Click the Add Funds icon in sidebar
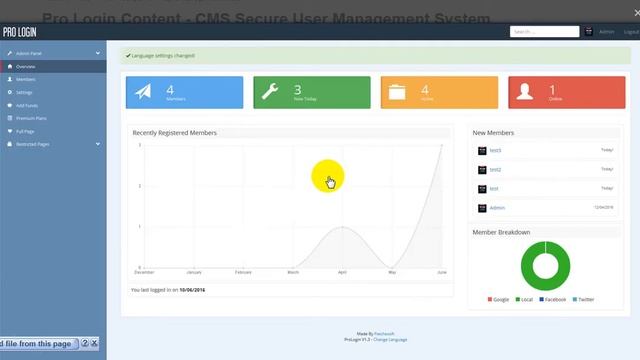The width and height of the screenshot is (640, 360). click(x=10, y=105)
